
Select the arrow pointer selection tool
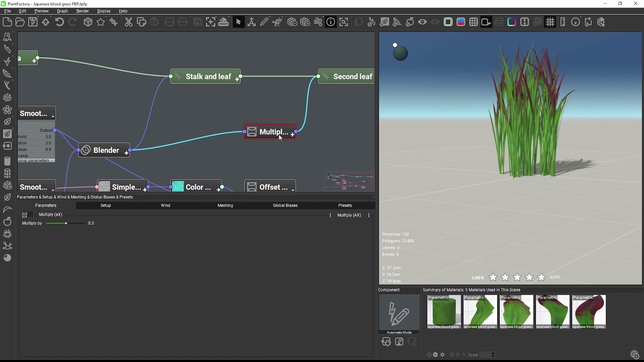tap(238, 22)
